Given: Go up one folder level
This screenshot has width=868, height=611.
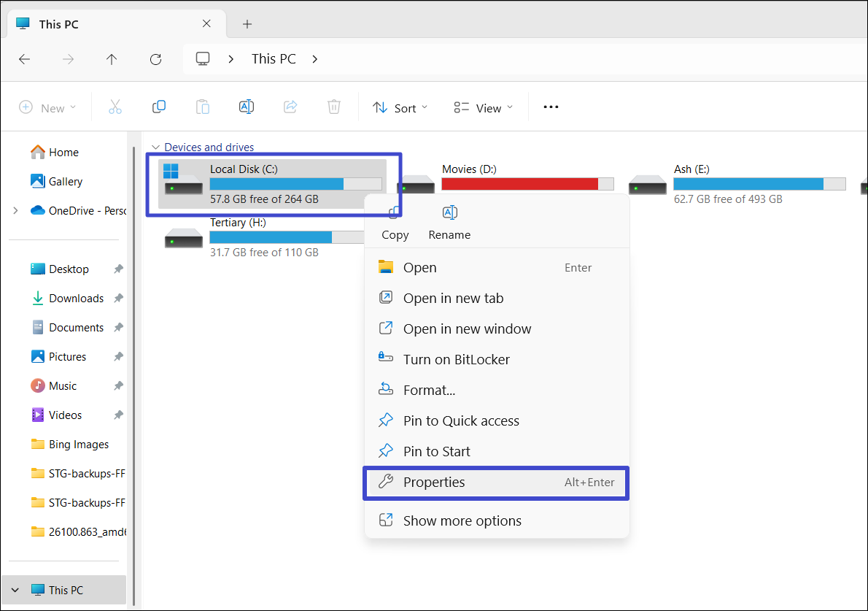Looking at the screenshot, I should [112, 59].
